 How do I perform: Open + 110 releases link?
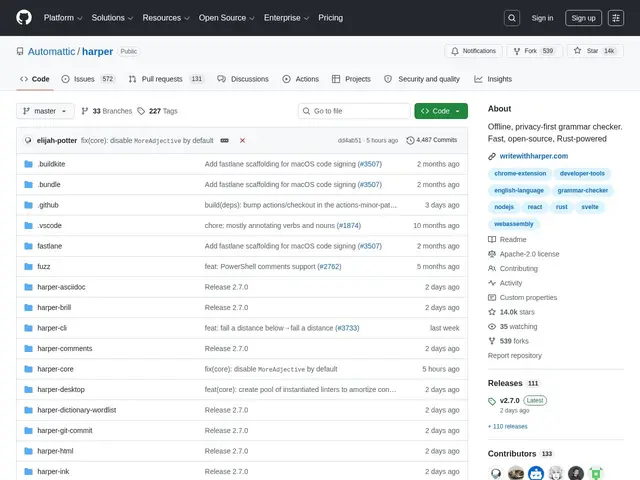(x=508, y=427)
